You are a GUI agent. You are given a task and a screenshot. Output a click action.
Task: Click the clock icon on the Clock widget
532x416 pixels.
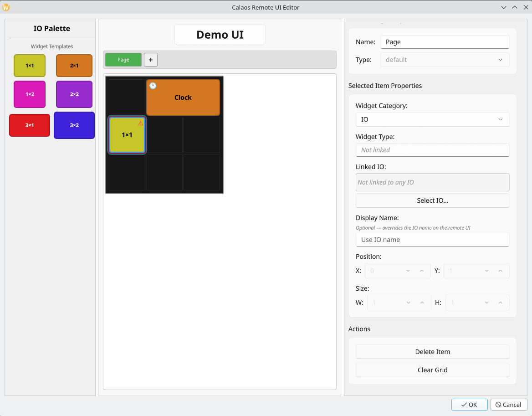pyautogui.click(x=152, y=85)
